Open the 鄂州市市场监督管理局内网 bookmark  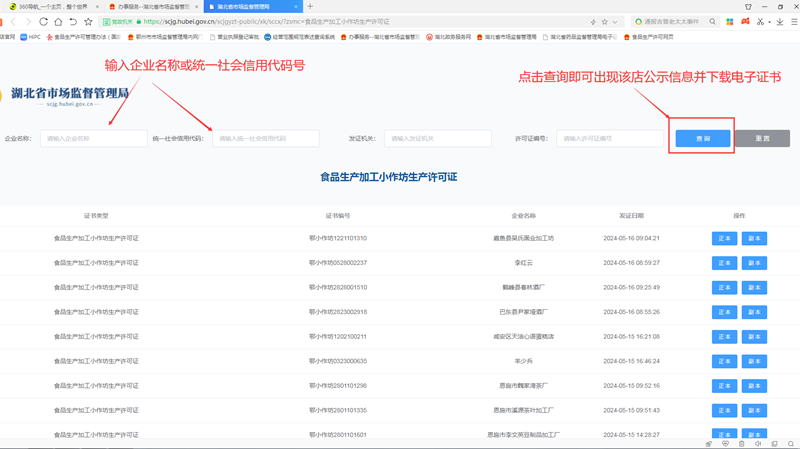click(165, 37)
